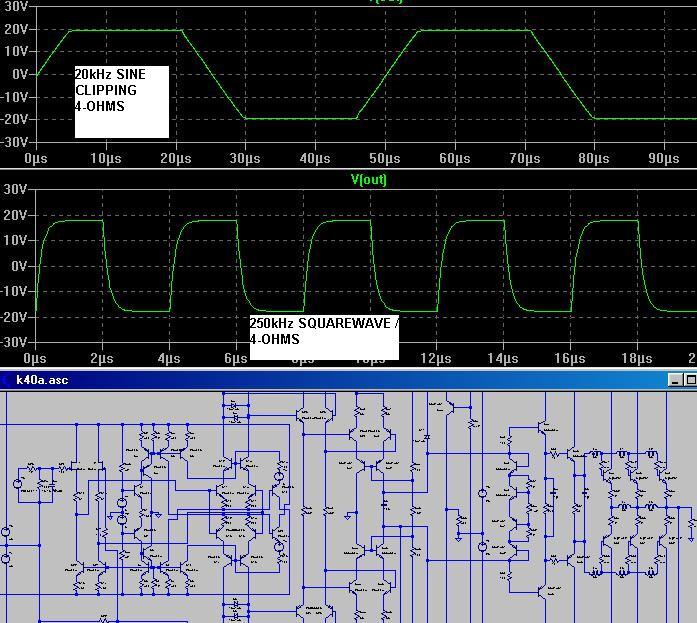Click the 2µs time-axis label
Screen dimensions: 697x623
click(x=102, y=359)
